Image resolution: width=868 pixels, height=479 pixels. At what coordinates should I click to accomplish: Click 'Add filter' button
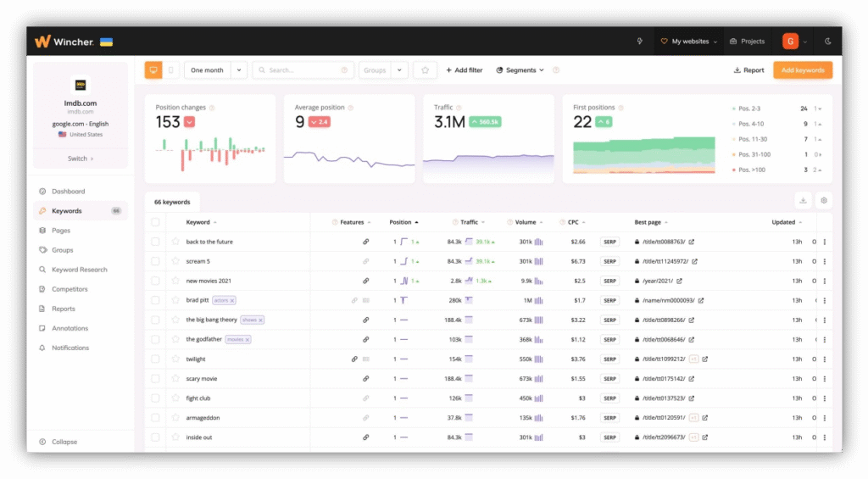tap(464, 70)
